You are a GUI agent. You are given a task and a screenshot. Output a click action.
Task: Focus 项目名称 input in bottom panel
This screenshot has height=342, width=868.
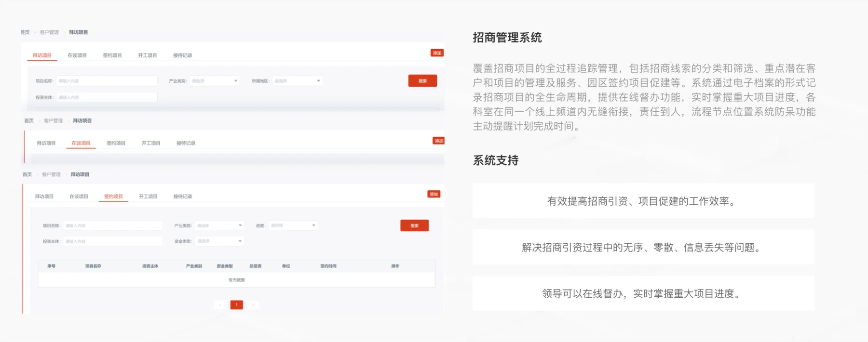(113, 225)
